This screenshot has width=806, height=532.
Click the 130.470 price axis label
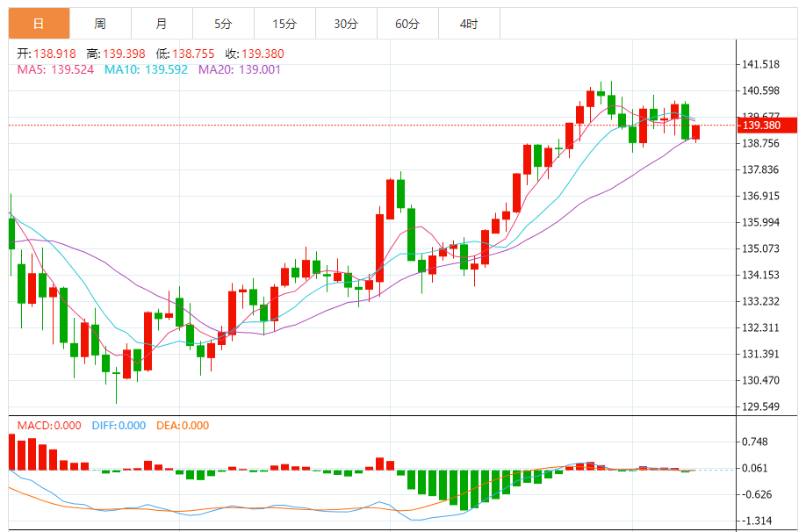coord(760,380)
